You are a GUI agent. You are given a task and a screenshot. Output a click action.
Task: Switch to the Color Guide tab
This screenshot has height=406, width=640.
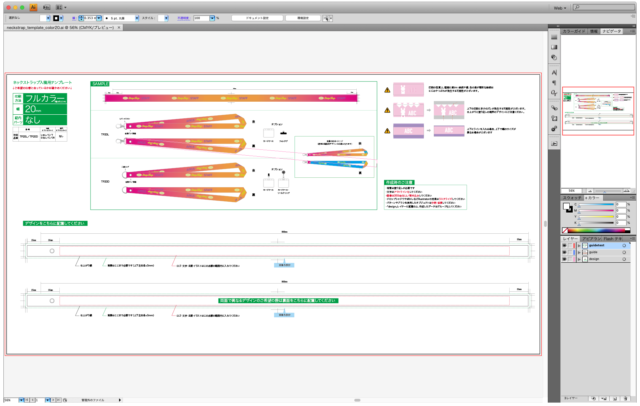574,31
